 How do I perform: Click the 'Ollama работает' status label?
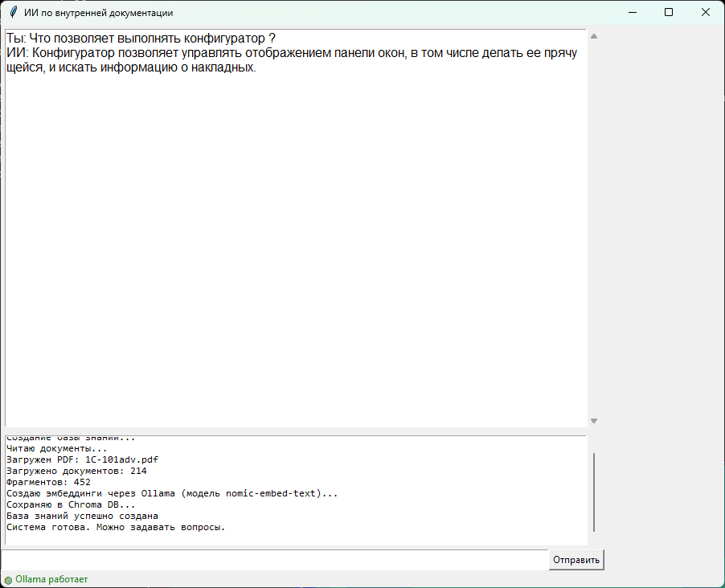51,579
